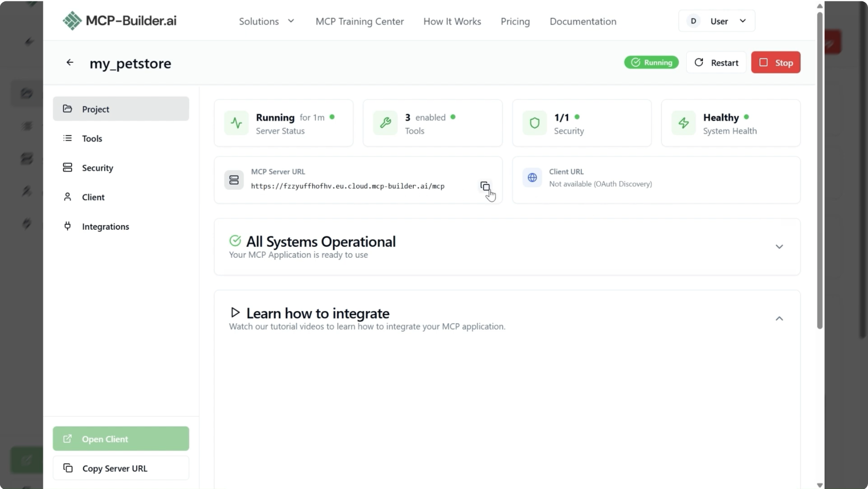Click the Tools wrench icon card
Viewport: 868px width, 489px height.
(x=386, y=123)
